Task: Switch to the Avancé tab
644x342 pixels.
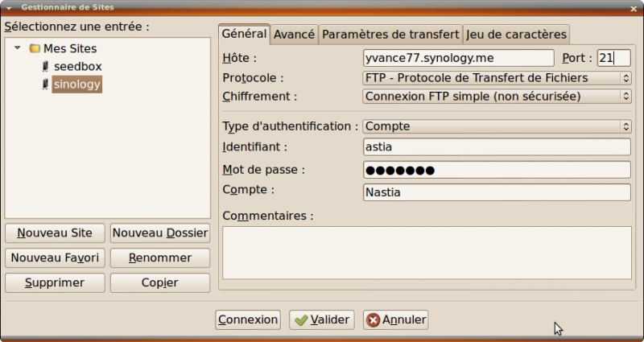Action: click(x=294, y=35)
